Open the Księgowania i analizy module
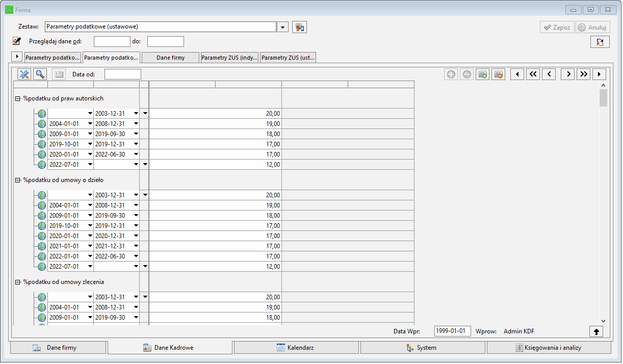 pyautogui.click(x=549, y=348)
